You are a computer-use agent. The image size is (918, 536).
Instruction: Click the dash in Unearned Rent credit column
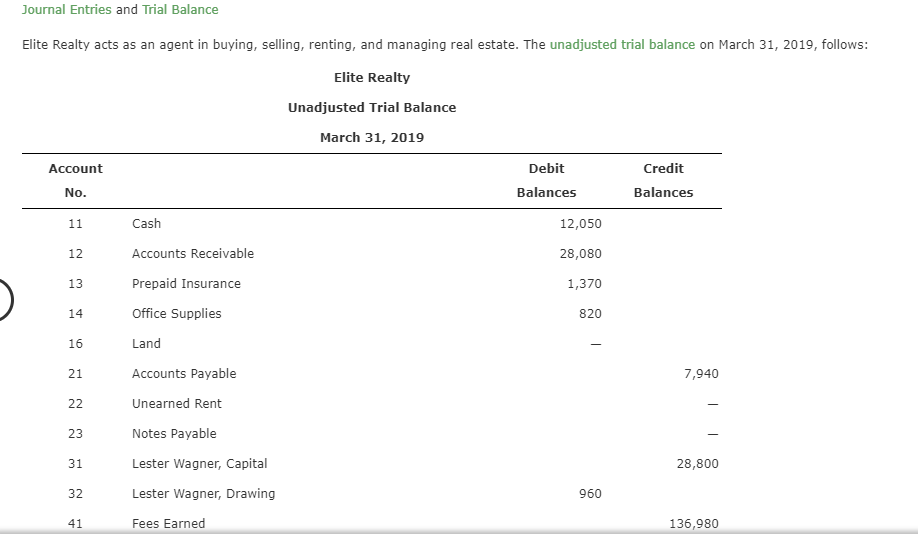[713, 404]
